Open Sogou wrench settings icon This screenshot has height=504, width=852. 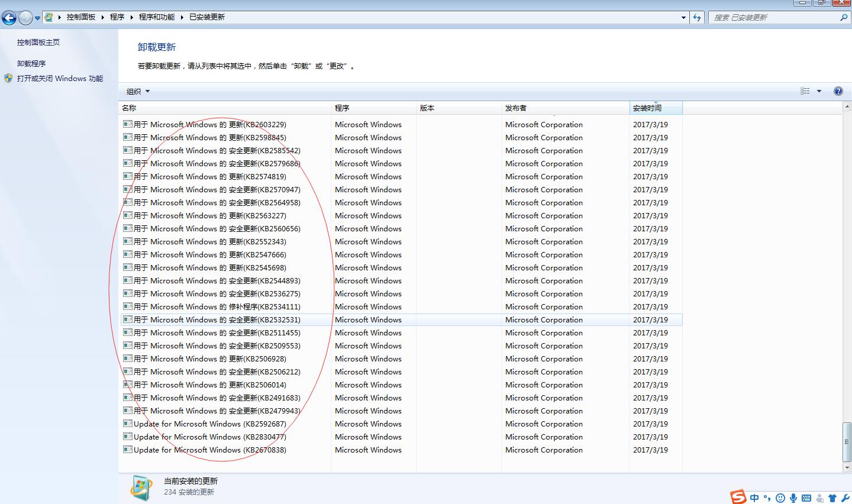[845, 498]
